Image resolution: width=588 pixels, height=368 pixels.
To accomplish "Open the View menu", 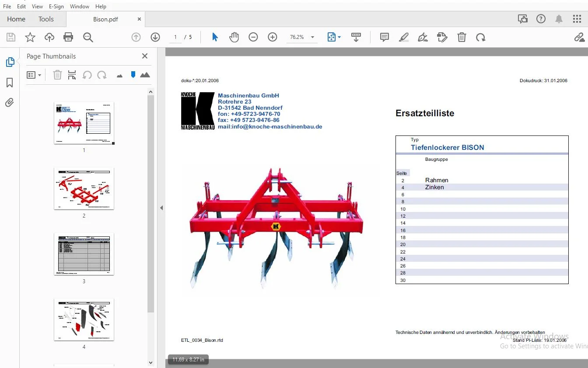I will point(38,7).
